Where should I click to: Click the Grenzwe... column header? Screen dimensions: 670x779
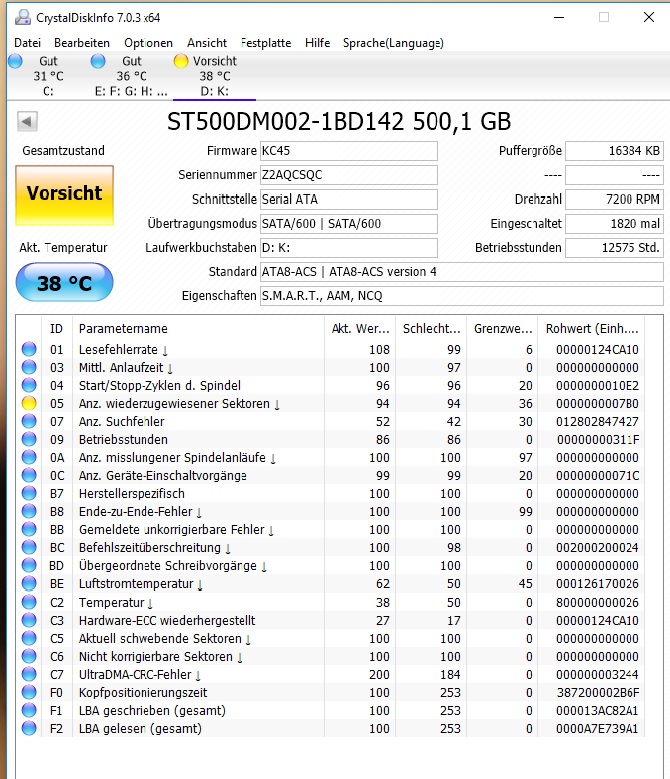502,328
